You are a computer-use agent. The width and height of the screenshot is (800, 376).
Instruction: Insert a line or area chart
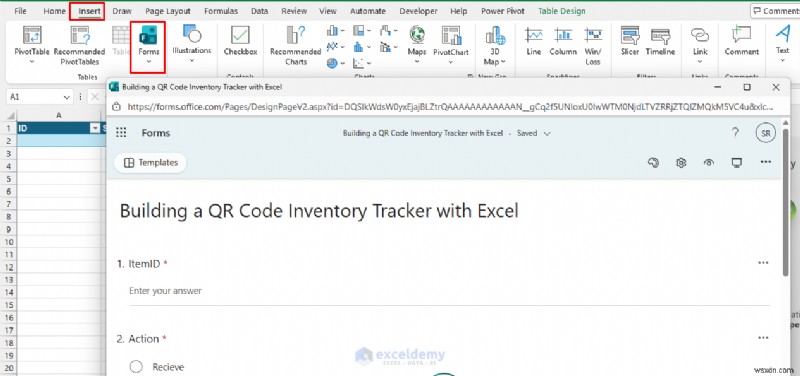[335, 47]
